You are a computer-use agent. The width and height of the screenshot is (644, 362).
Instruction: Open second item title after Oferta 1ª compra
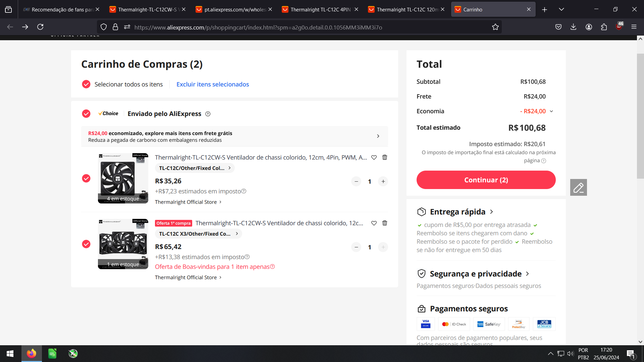279,223
